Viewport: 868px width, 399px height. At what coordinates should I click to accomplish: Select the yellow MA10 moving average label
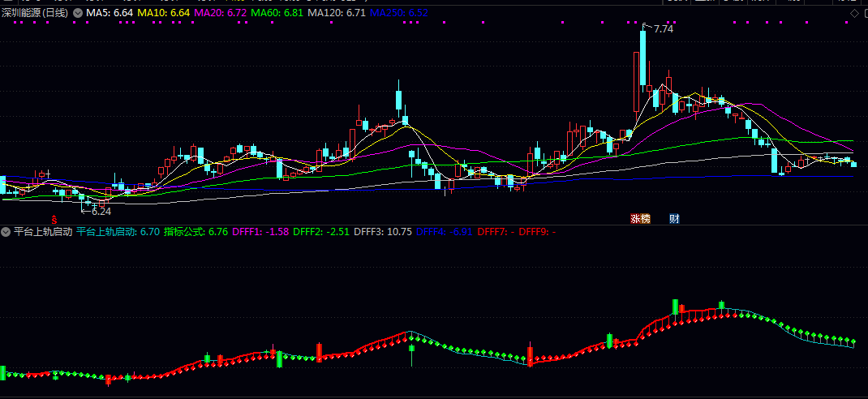(x=163, y=14)
